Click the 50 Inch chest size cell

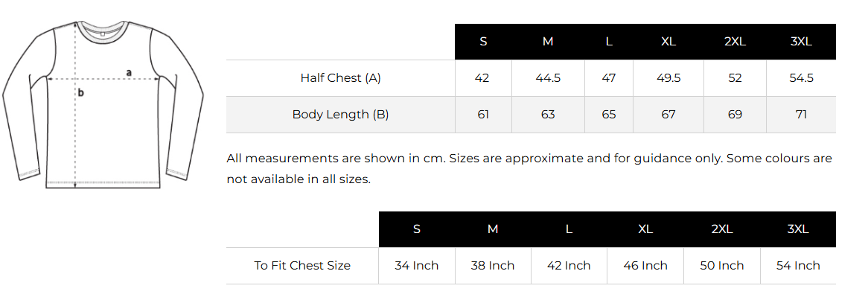point(721,266)
